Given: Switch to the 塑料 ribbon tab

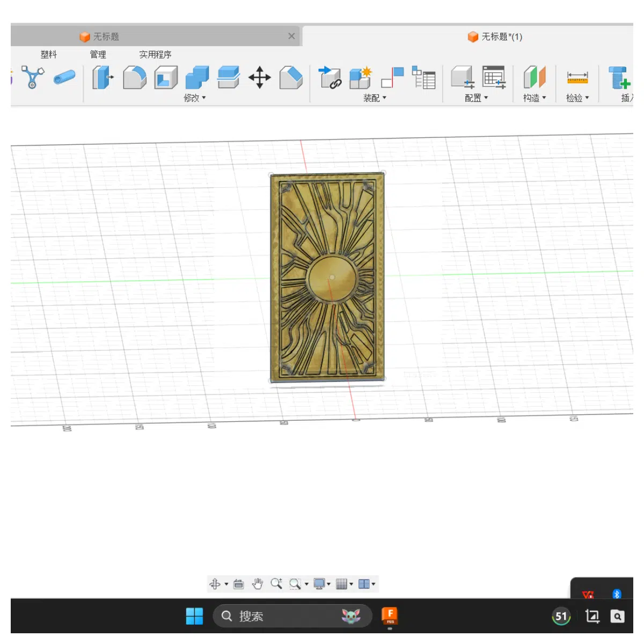Looking at the screenshot, I should tap(49, 54).
